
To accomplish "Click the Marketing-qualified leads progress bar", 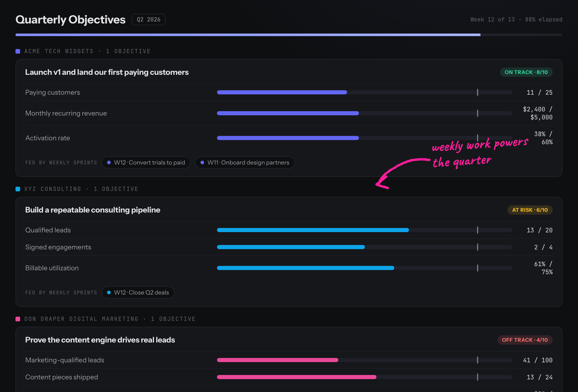I will (x=365, y=360).
